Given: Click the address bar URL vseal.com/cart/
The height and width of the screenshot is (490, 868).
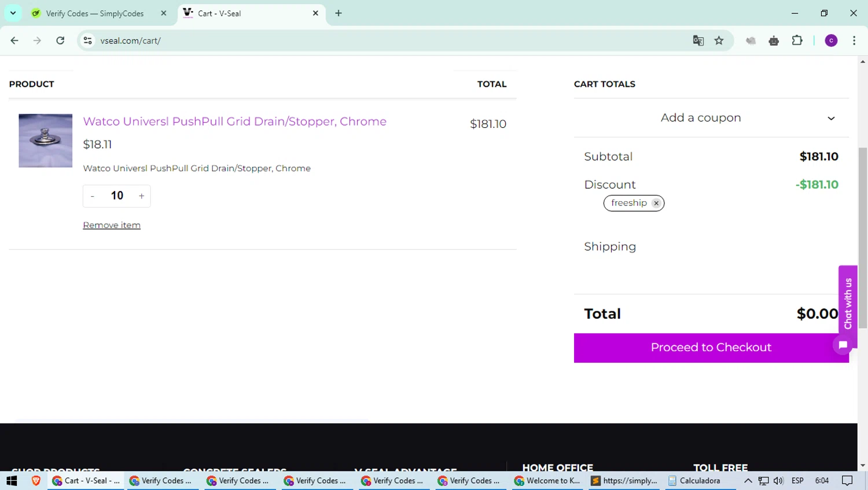Looking at the screenshot, I should (130, 40).
